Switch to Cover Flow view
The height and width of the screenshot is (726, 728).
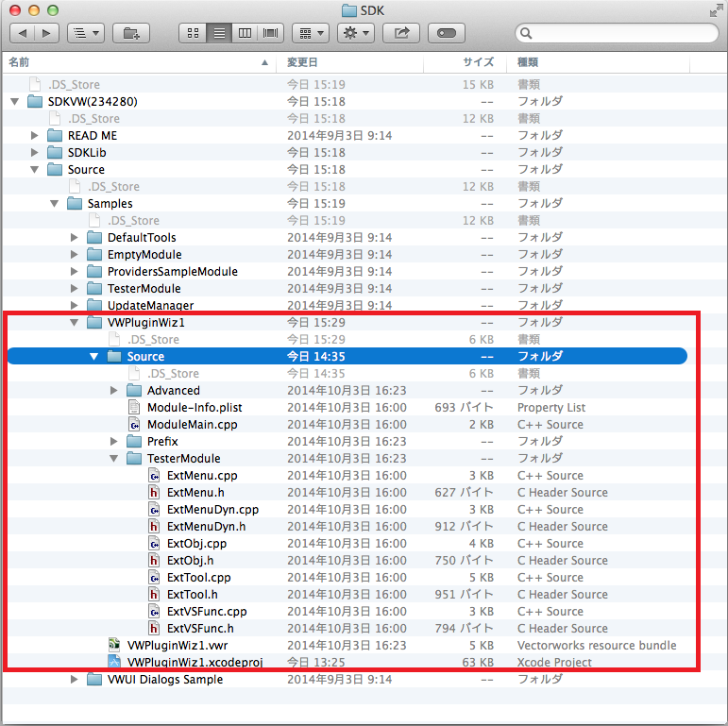tap(270, 33)
